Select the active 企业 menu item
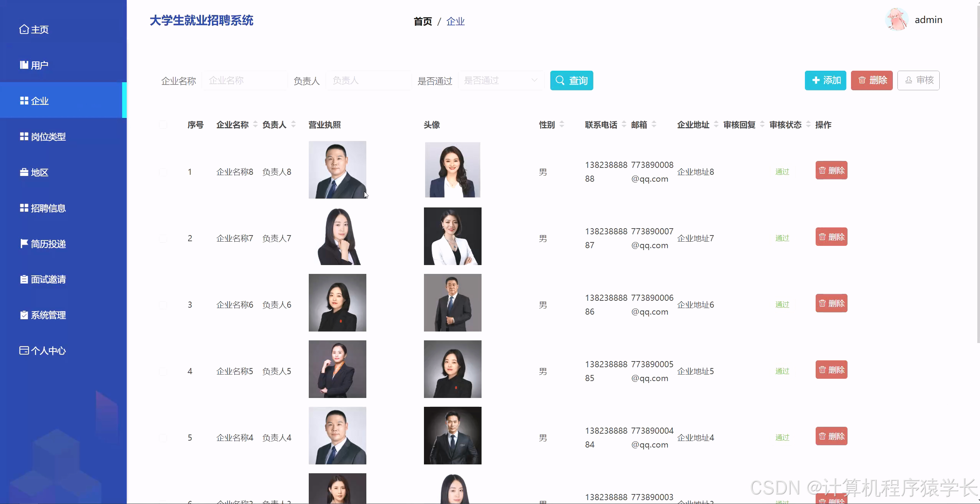 40,100
